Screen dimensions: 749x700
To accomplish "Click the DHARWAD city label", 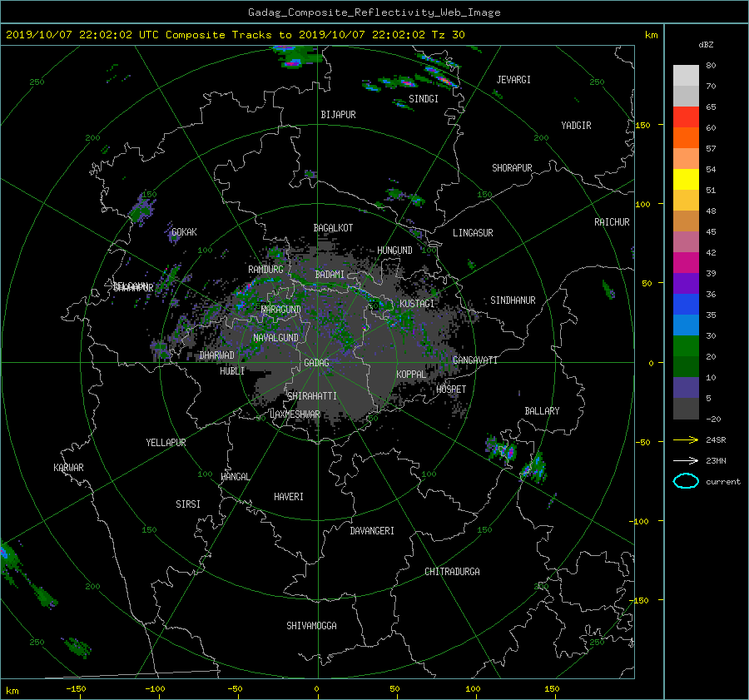I will (x=216, y=355).
